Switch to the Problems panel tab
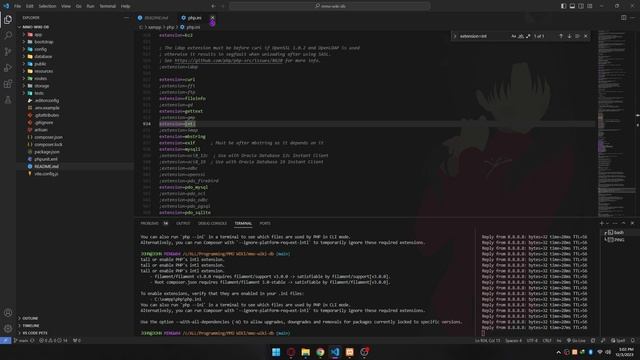The width and height of the screenshot is (640, 360). pyautogui.click(x=149, y=224)
